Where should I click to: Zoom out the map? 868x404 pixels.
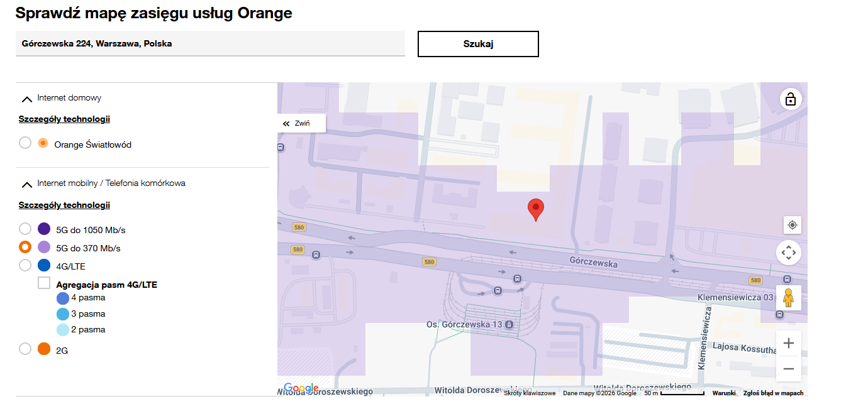[x=789, y=369]
